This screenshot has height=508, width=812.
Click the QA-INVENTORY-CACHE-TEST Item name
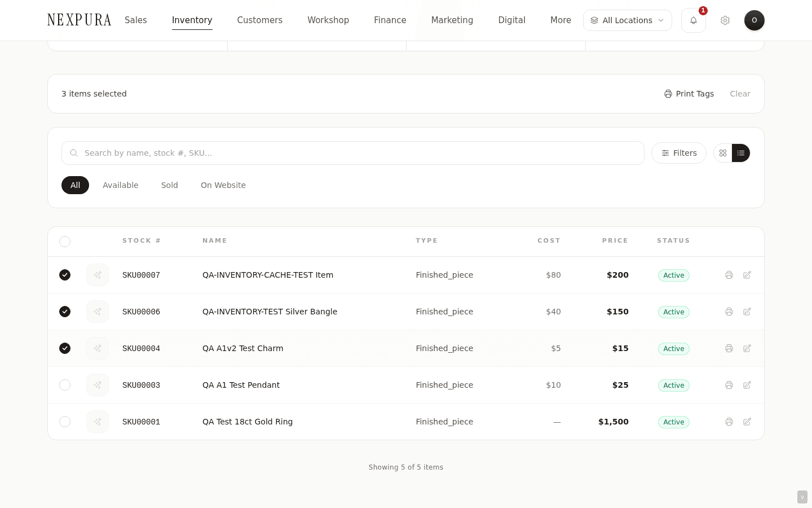tap(268, 275)
